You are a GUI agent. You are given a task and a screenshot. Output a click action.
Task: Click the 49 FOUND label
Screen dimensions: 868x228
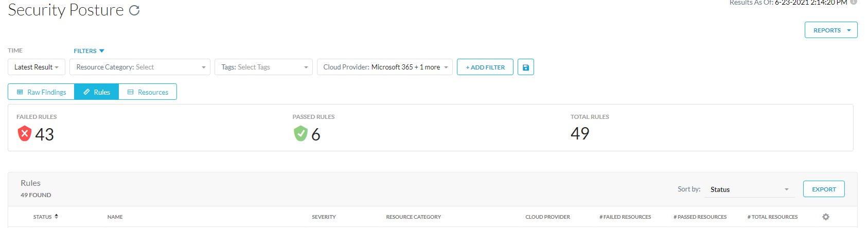(x=36, y=195)
